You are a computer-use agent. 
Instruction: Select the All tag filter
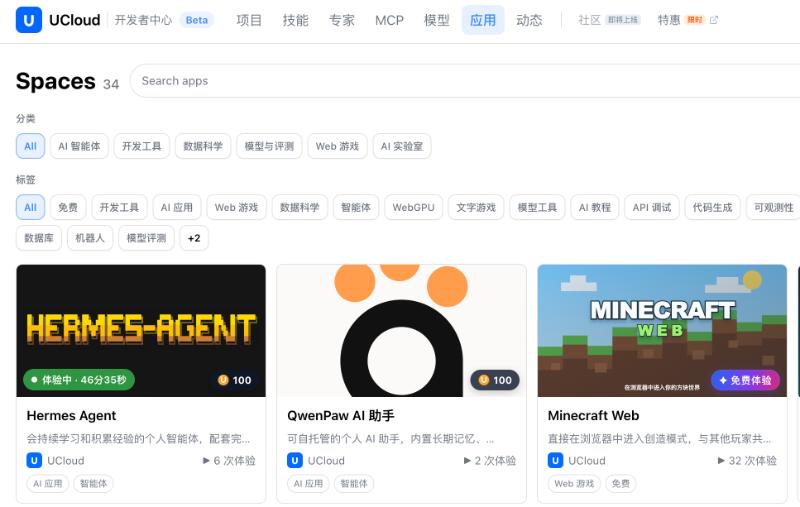pos(31,208)
